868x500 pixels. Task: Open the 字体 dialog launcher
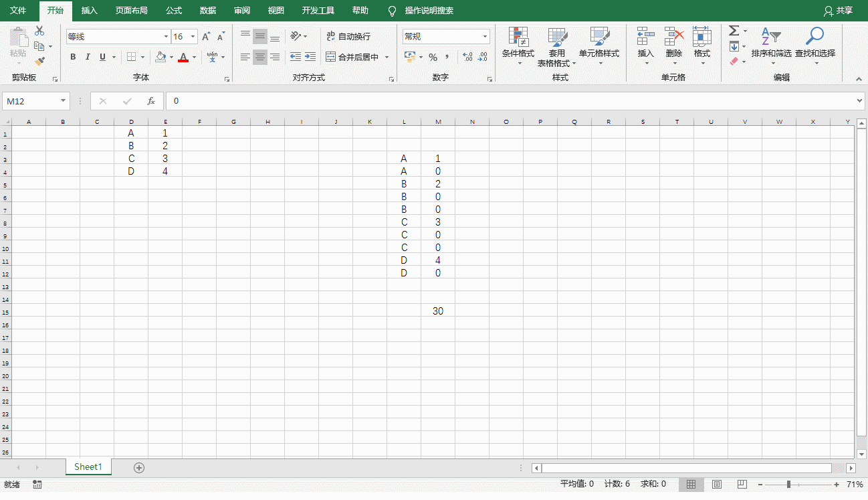pyautogui.click(x=227, y=79)
